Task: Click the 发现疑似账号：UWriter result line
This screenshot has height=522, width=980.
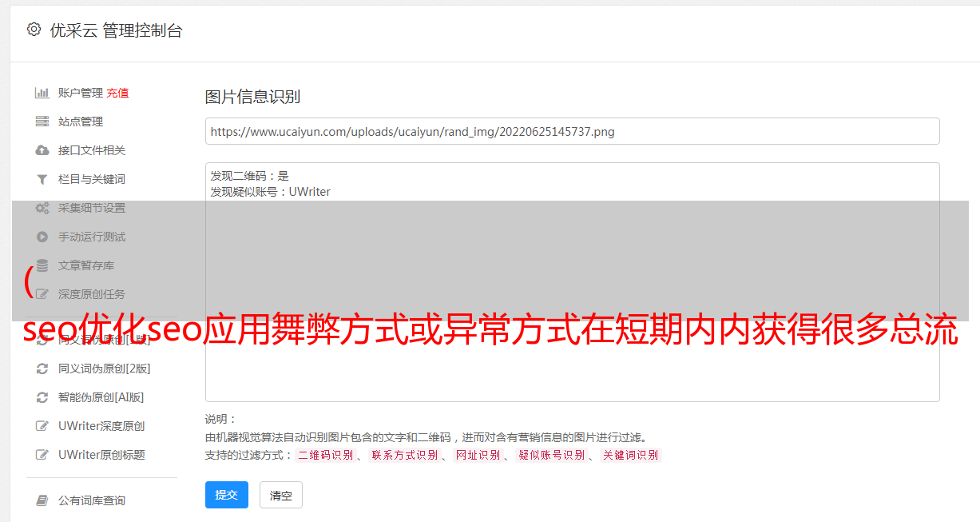Action: (271, 192)
